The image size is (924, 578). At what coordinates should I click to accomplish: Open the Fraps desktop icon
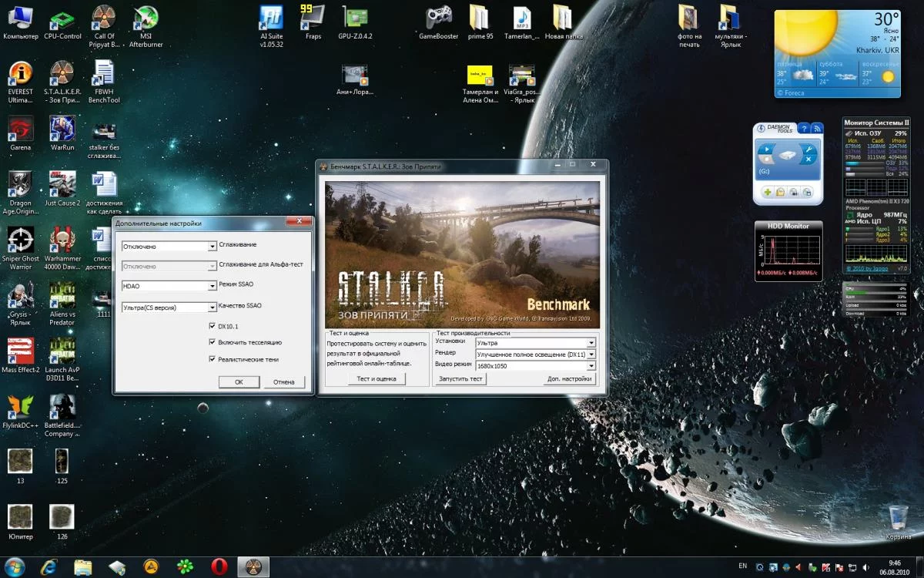[313, 18]
